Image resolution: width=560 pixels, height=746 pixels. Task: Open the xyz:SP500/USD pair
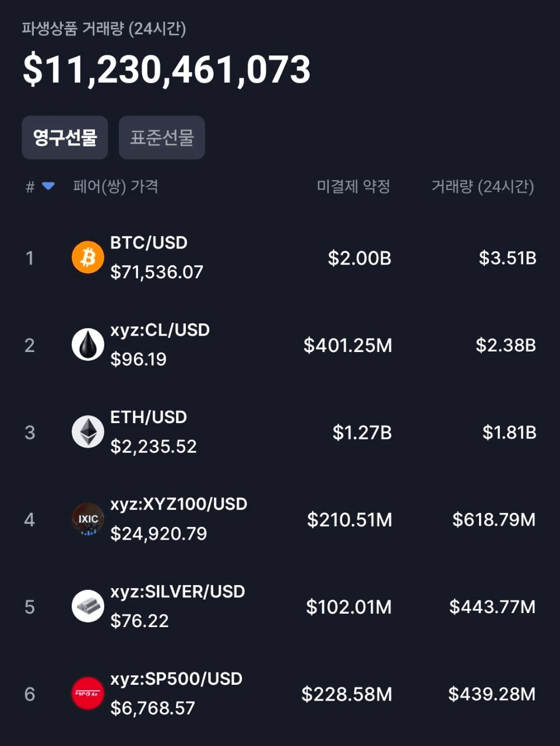176,679
